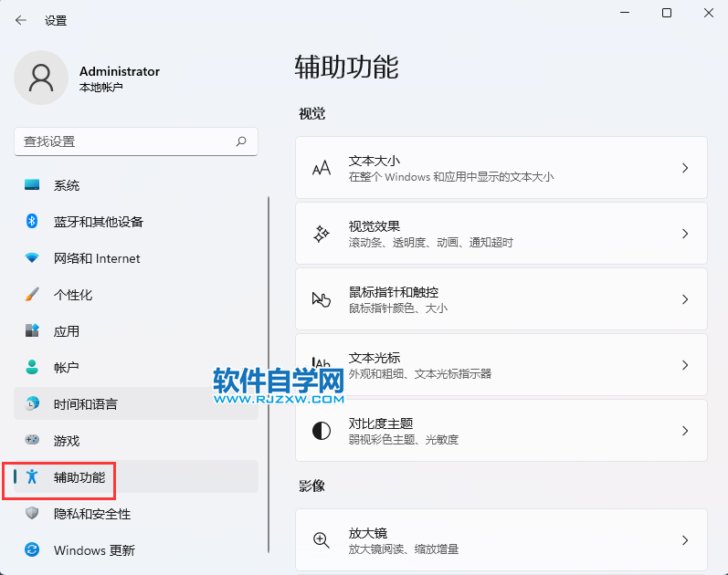Click the Wi-Fi network icon

pyautogui.click(x=32, y=258)
